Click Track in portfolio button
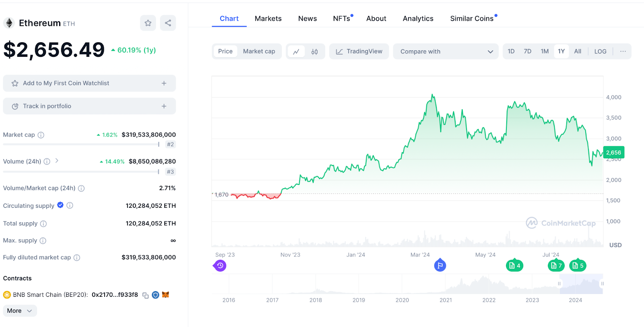This screenshot has height=327, width=644. 89,106
